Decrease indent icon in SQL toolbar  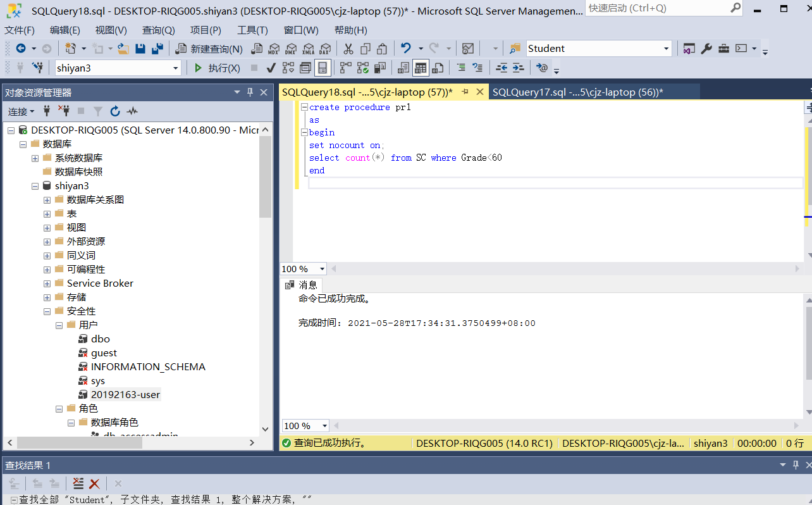click(501, 68)
